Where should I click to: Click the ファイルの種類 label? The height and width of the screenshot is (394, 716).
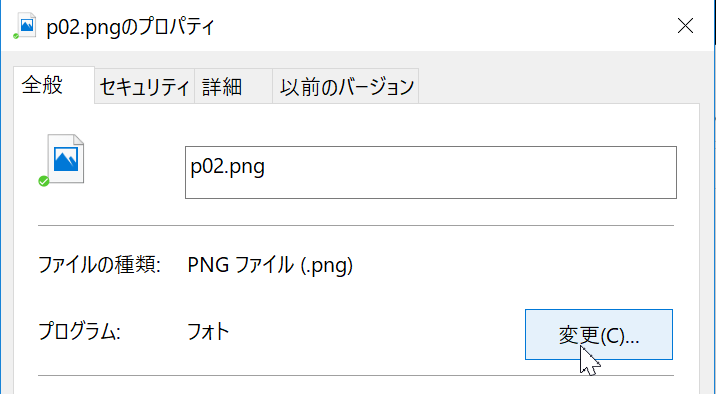(x=99, y=265)
